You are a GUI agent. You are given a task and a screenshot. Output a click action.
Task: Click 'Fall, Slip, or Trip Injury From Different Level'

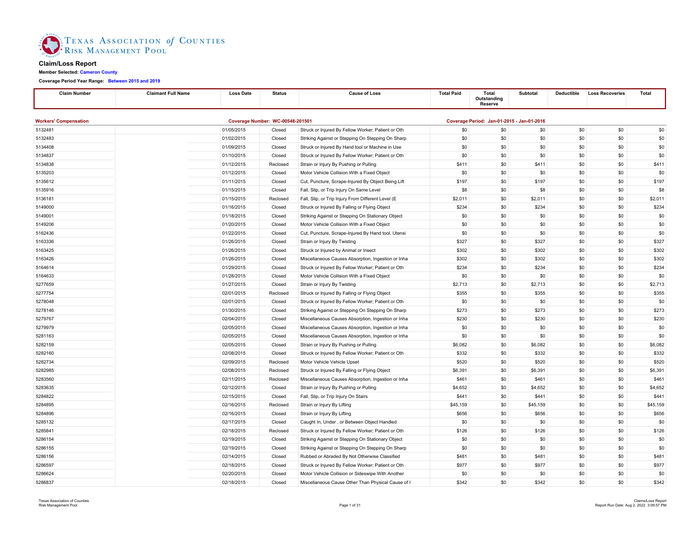[348, 199]
